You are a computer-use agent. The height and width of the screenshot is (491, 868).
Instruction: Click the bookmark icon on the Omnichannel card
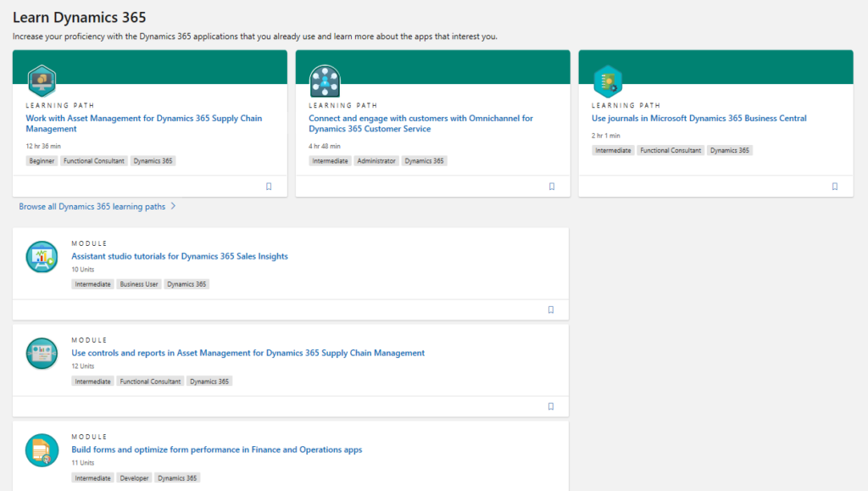click(x=552, y=186)
